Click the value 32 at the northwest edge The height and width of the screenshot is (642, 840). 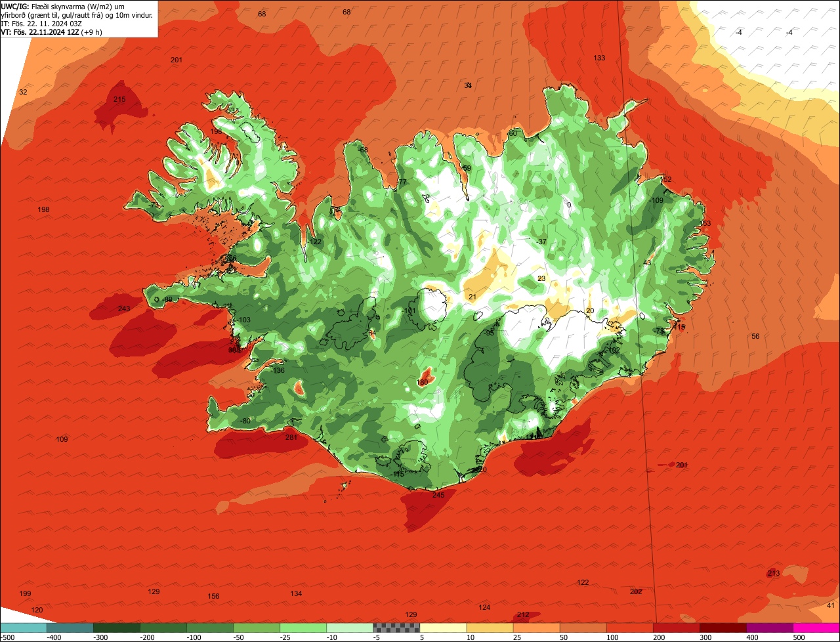coord(23,93)
